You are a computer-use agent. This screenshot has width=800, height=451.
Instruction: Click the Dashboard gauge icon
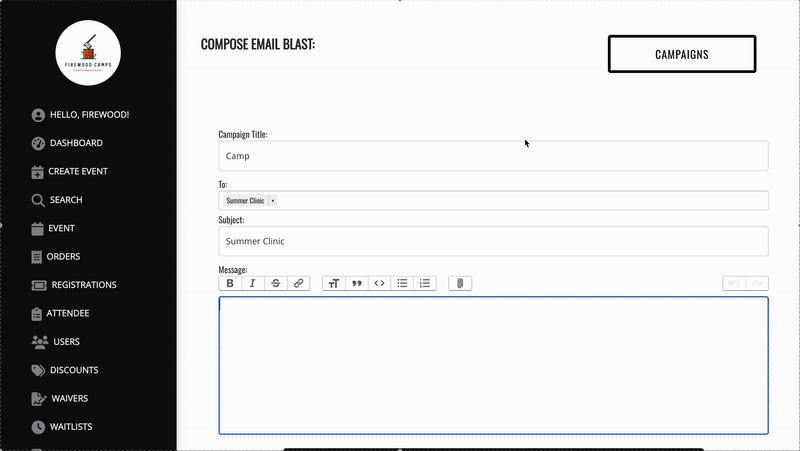tap(38, 144)
